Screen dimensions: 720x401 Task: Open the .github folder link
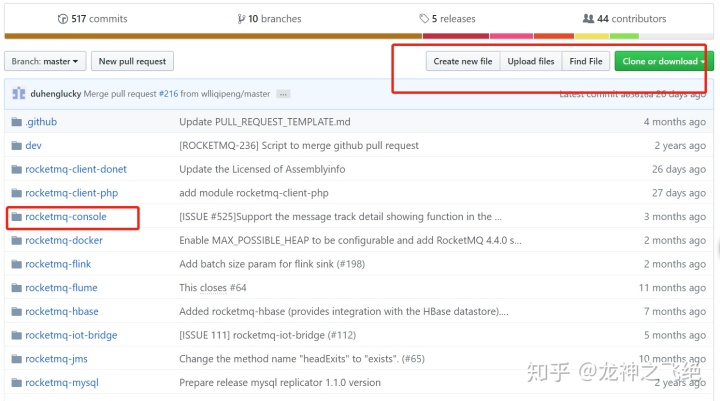41,122
